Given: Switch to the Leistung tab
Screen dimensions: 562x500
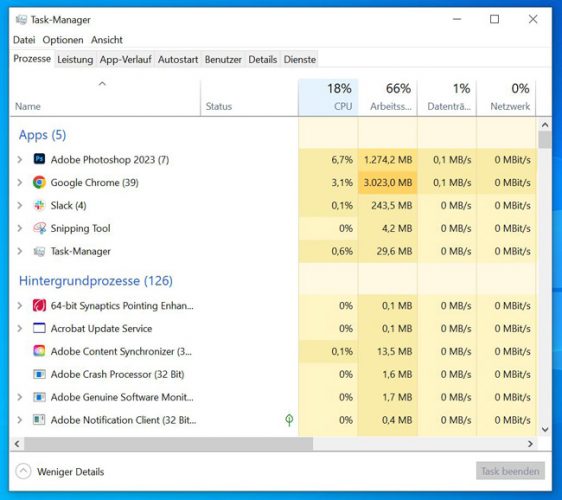Looking at the screenshot, I should coord(75,59).
